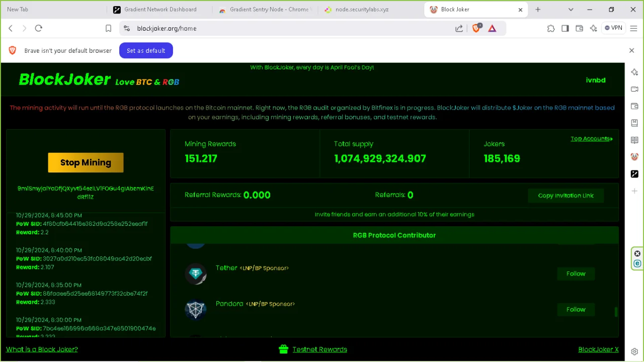Image resolution: width=644 pixels, height=362 pixels.
Task: Open the Block Joker sidebar shortcut
Action: click(x=634, y=157)
